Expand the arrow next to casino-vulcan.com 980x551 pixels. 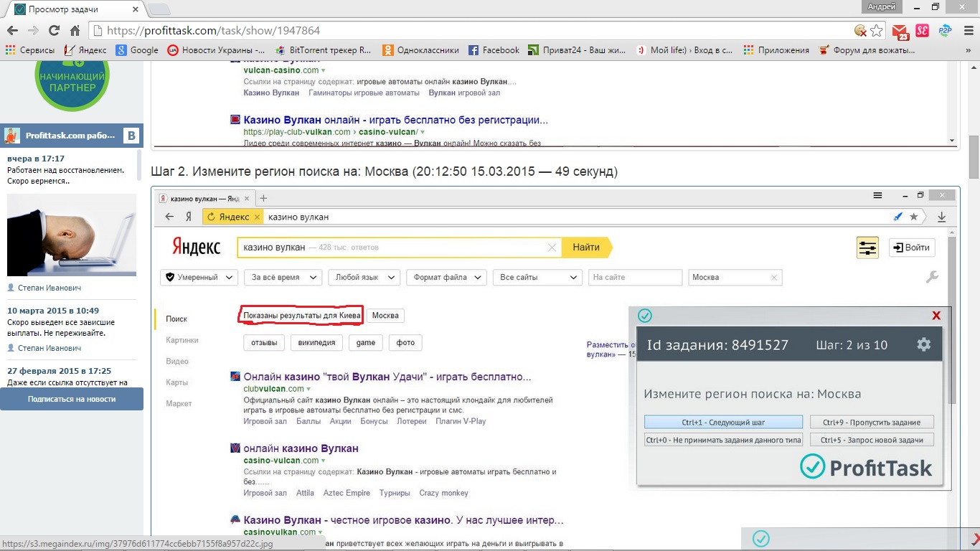(324, 461)
